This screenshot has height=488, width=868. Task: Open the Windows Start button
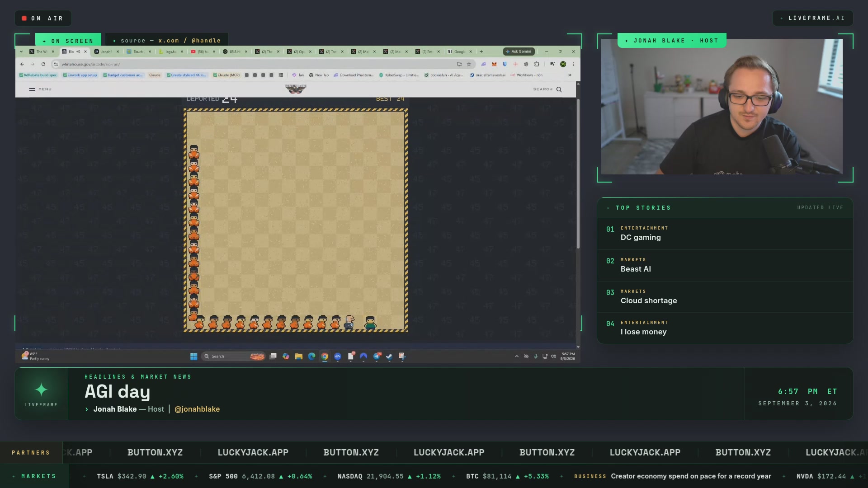pos(193,356)
